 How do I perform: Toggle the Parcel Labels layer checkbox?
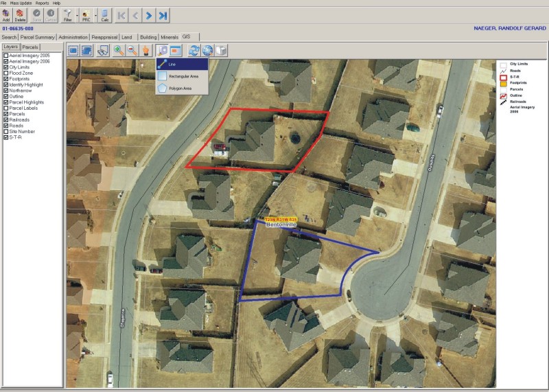click(x=6, y=108)
